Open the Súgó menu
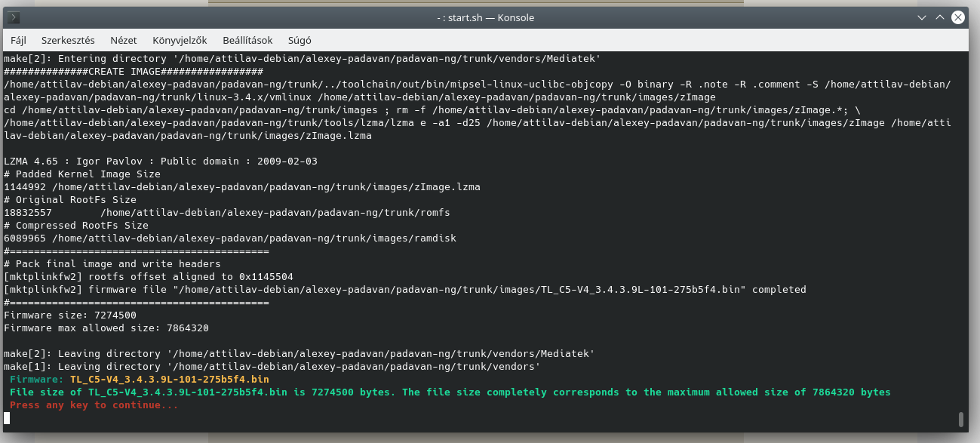 [x=300, y=40]
